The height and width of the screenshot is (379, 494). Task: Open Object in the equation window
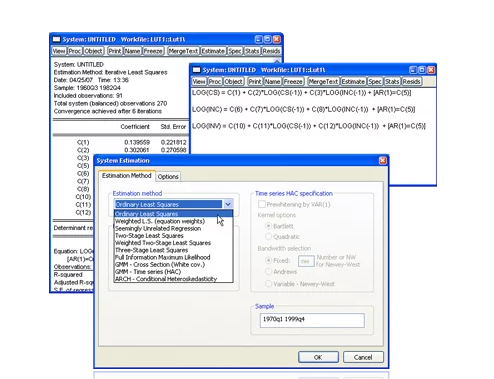click(233, 81)
